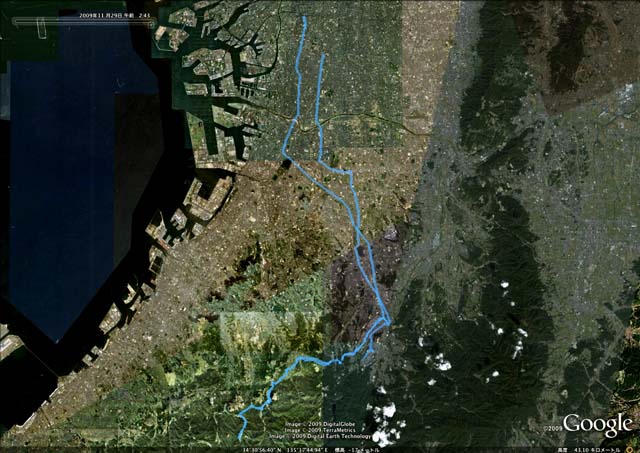Click the 2009 date timestamp above the slider
The width and height of the screenshot is (640, 453).
pos(115,15)
